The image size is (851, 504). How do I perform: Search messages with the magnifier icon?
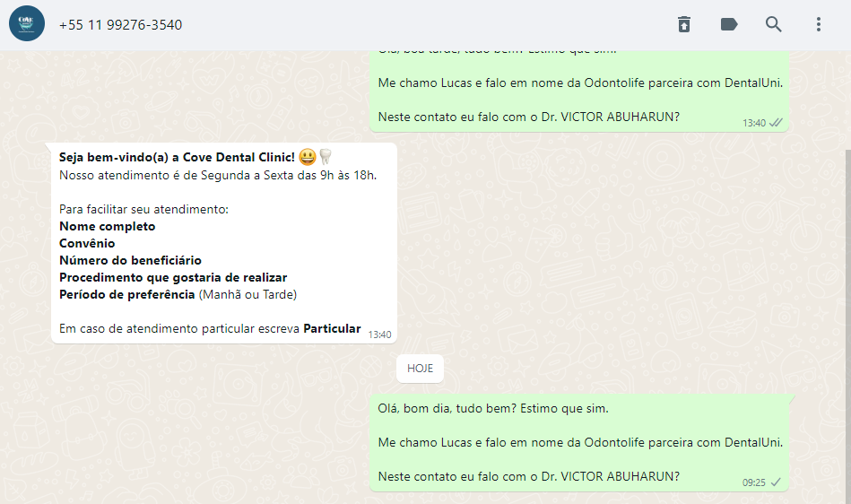click(773, 24)
